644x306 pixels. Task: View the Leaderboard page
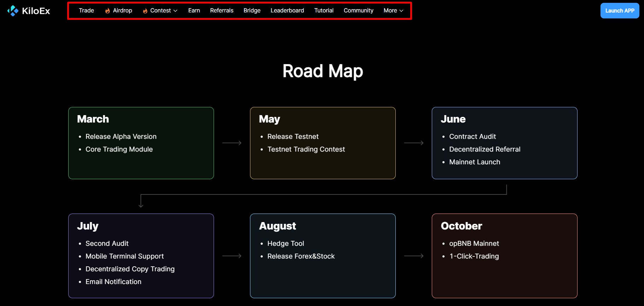pos(287,11)
